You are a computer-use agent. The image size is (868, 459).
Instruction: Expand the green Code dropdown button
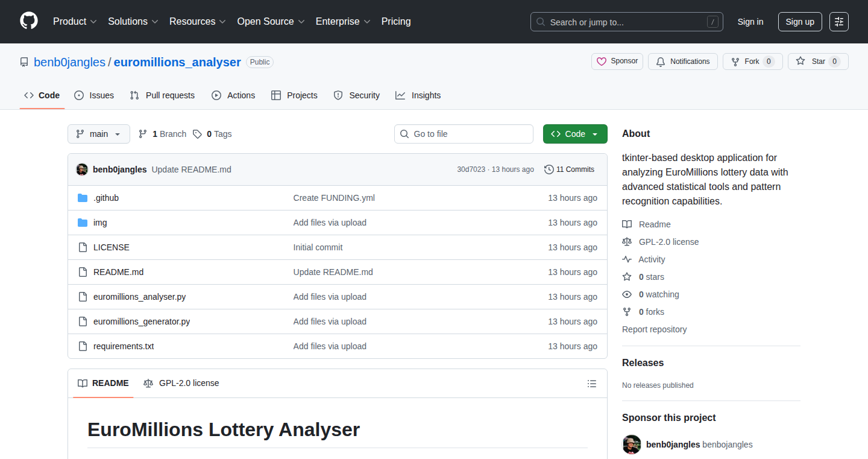575,134
